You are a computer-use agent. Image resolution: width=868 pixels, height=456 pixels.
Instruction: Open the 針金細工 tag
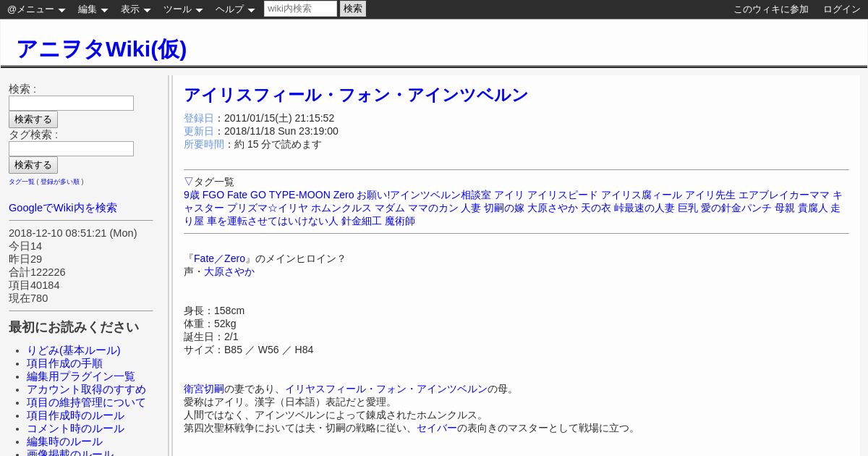[x=362, y=221]
